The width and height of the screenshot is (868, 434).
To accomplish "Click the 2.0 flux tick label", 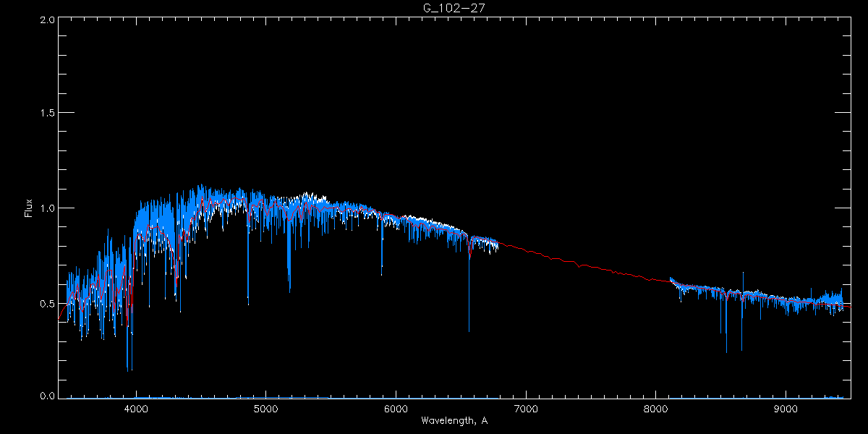I will (47, 20).
